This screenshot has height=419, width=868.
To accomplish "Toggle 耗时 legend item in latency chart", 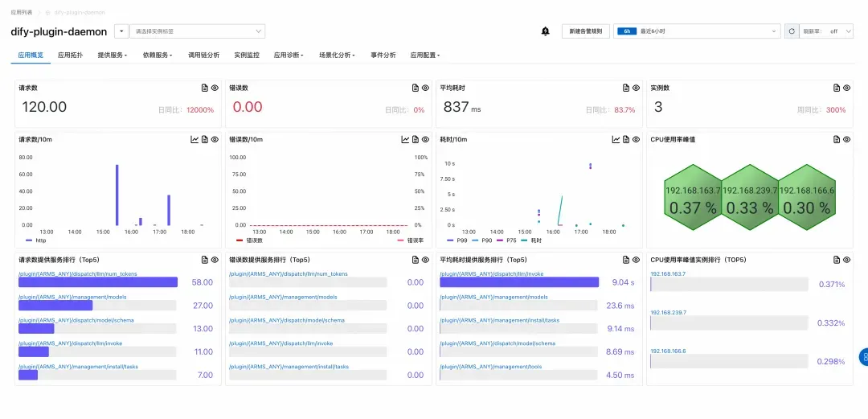I will 532,240.
